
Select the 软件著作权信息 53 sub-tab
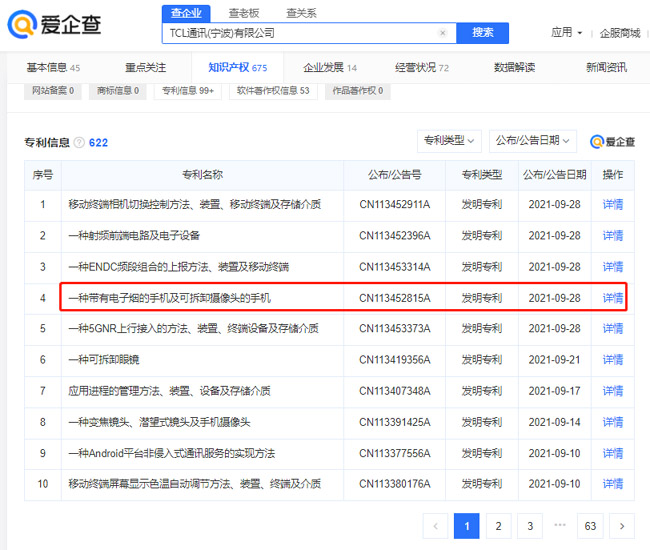(x=273, y=91)
